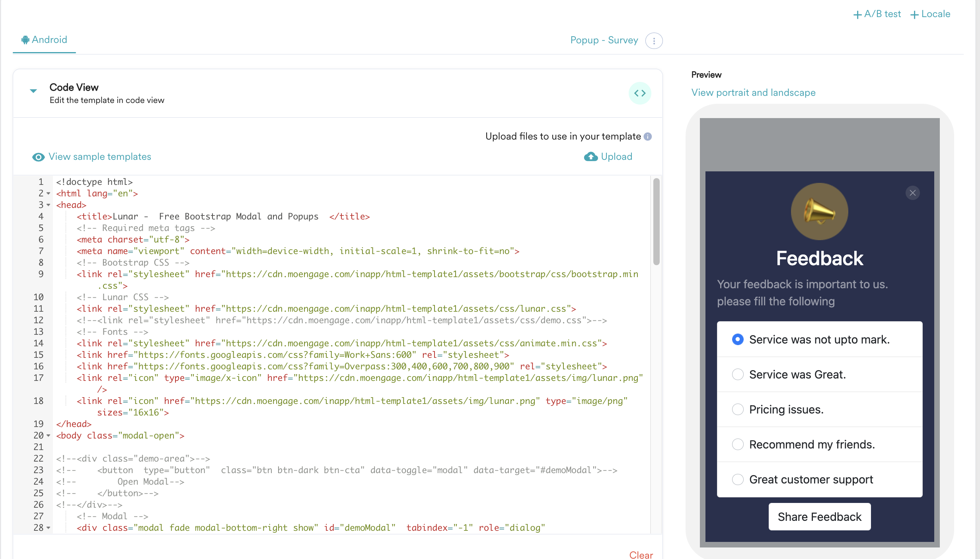This screenshot has height=559, width=980.
Task: Click the eye icon for sample templates
Action: coord(38,157)
